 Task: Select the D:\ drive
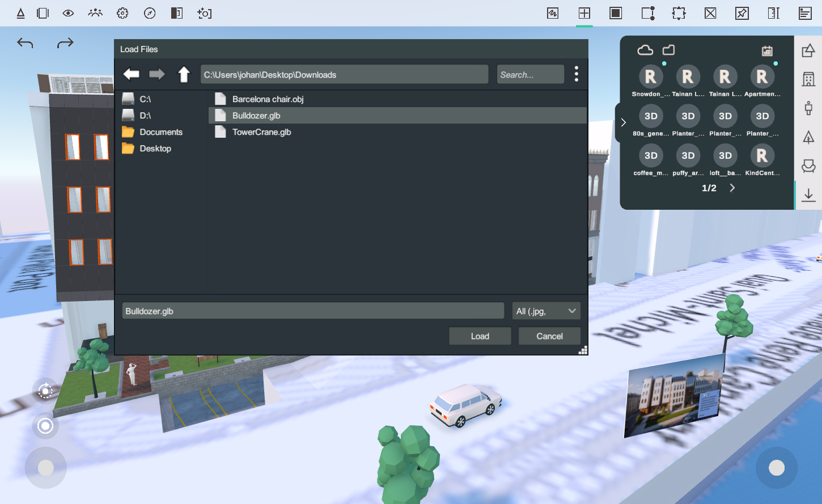[x=162, y=116]
